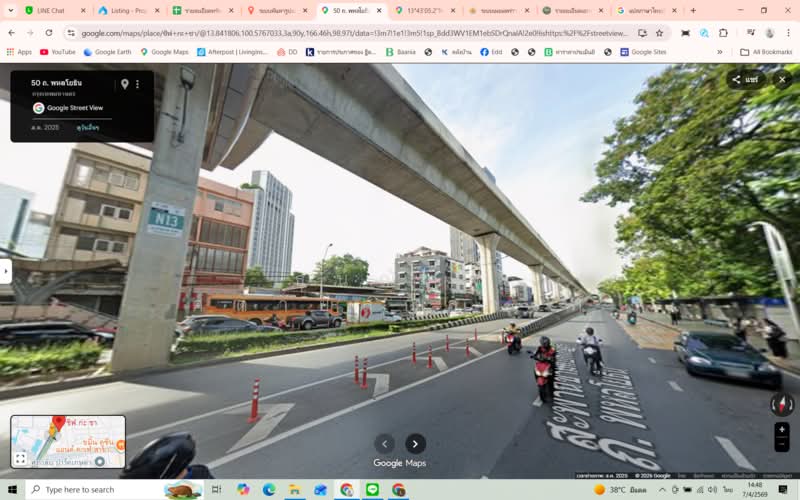Zoom in with the plus button
The image size is (800, 500).
pyautogui.click(x=781, y=429)
